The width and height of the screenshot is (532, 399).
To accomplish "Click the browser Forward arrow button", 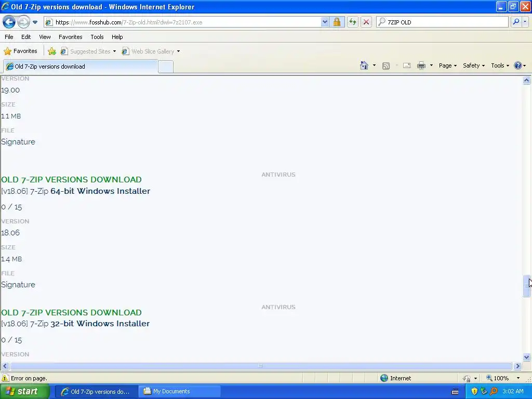I will (23, 22).
